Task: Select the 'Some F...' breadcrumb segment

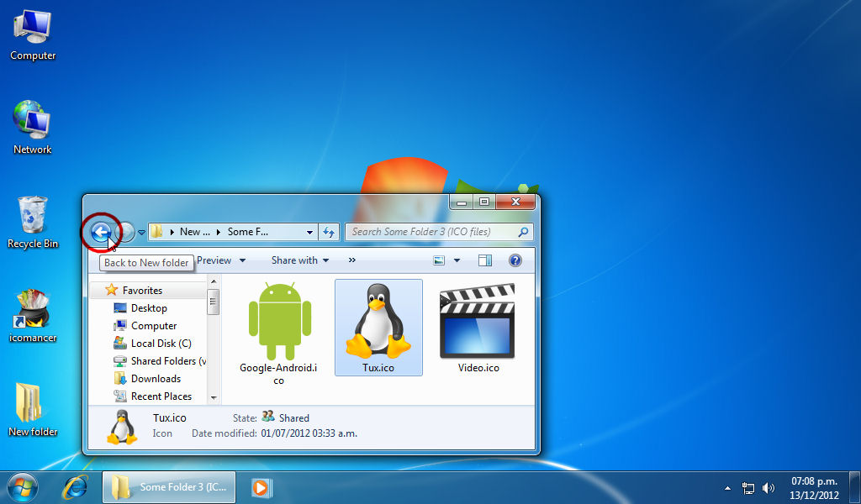Action: [x=248, y=232]
